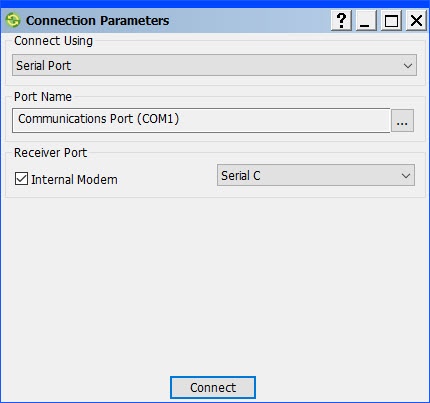
Task: Click the chevron arrow of Connect Using combo
Action: (x=408, y=66)
